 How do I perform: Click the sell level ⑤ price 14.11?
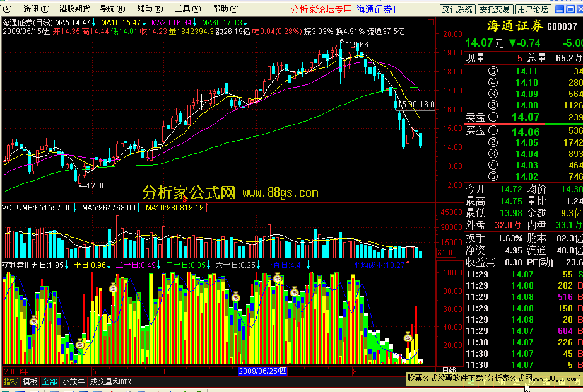pos(527,71)
